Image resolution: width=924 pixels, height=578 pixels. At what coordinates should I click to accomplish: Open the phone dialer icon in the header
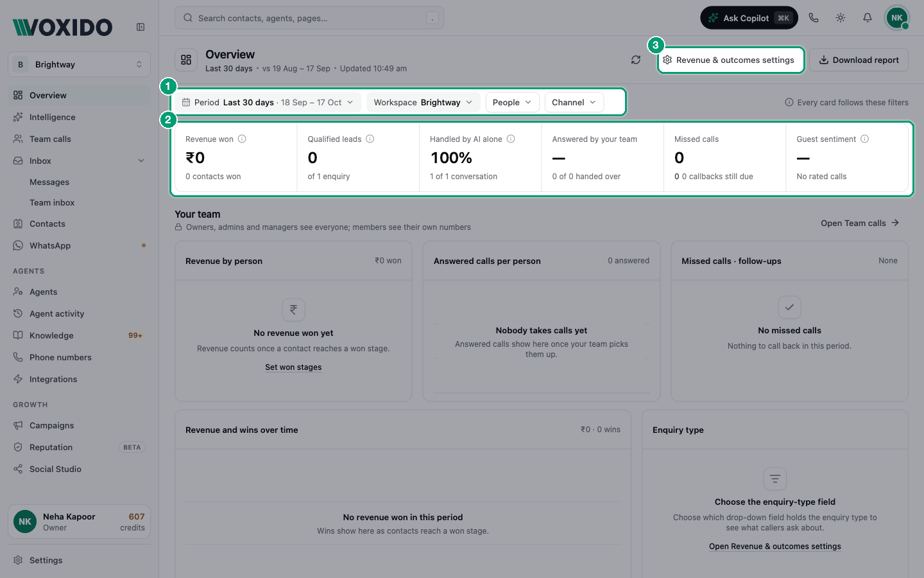(x=814, y=18)
